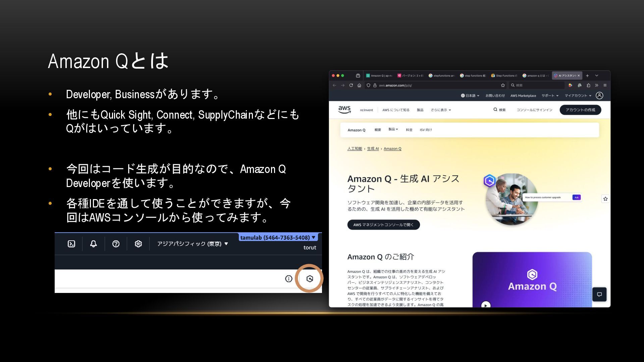Click the circled Amazon Q hexagon icon
Viewport: 644px width, 362px height.
pyautogui.click(x=310, y=279)
